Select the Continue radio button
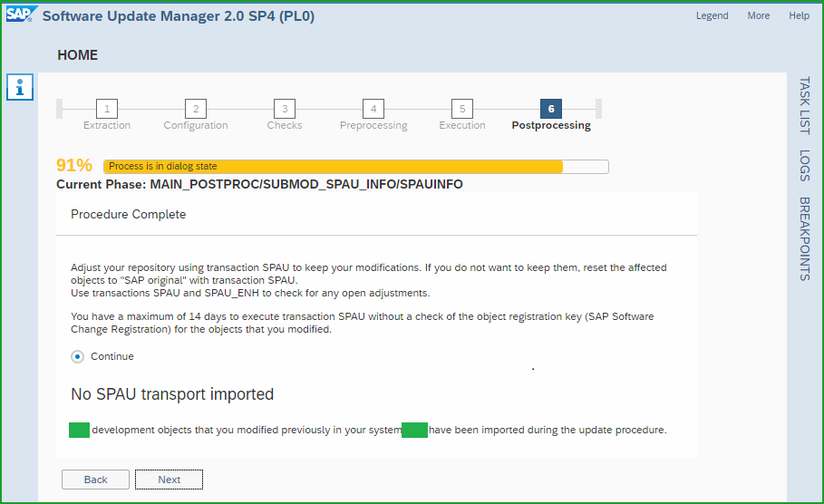The image size is (824, 504). (77, 357)
